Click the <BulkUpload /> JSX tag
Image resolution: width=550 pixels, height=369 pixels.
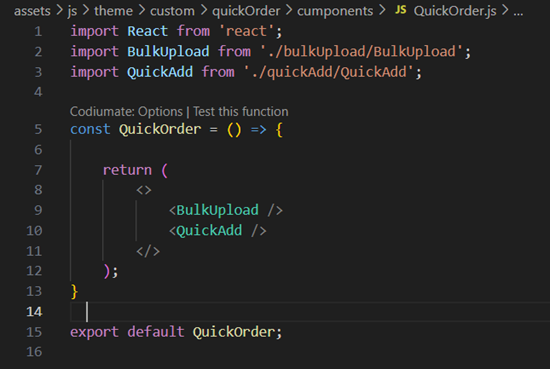(226, 210)
